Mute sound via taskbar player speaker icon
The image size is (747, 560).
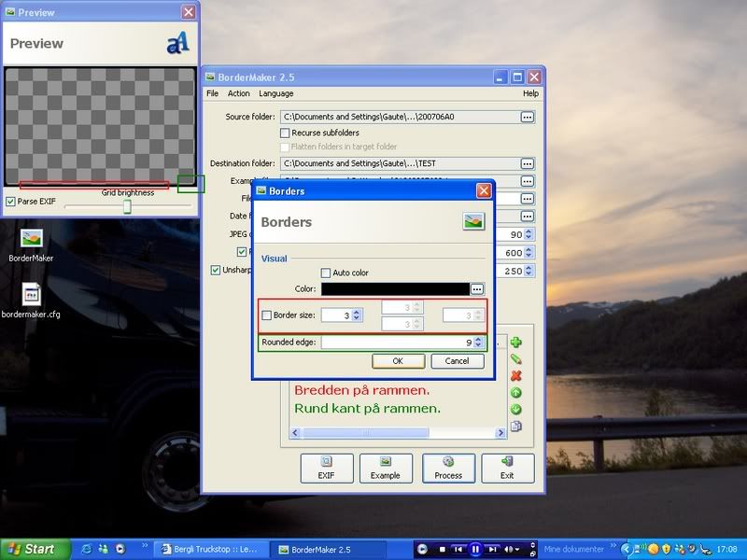pos(508,550)
